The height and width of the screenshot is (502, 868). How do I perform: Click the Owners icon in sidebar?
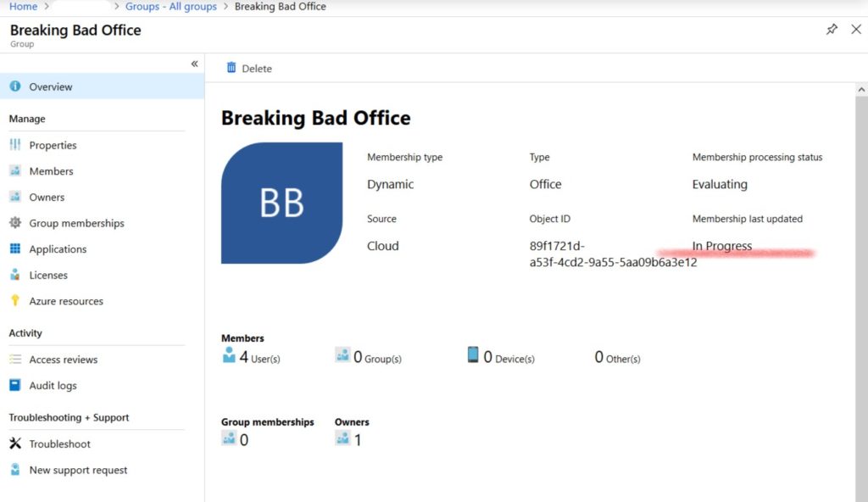tap(15, 197)
